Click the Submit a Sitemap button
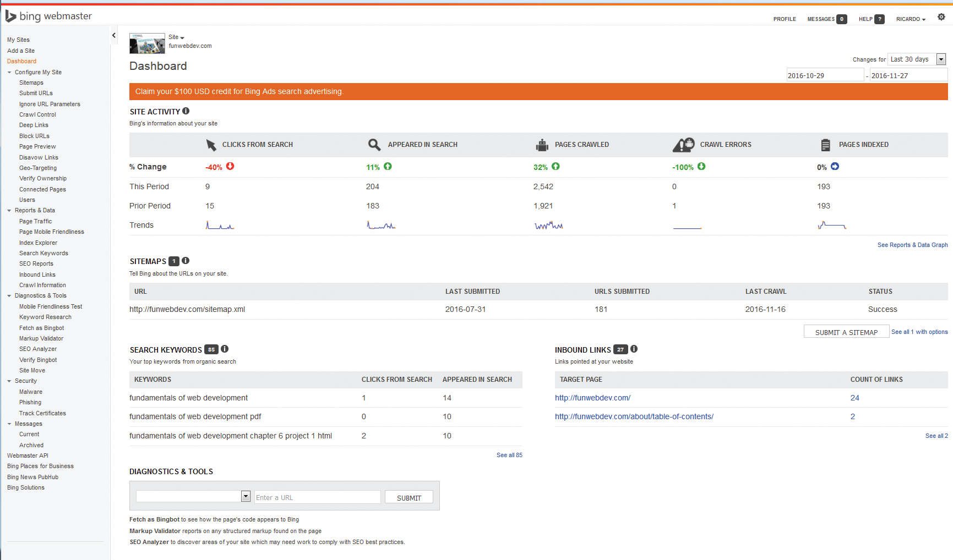 (x=846, y=332)
